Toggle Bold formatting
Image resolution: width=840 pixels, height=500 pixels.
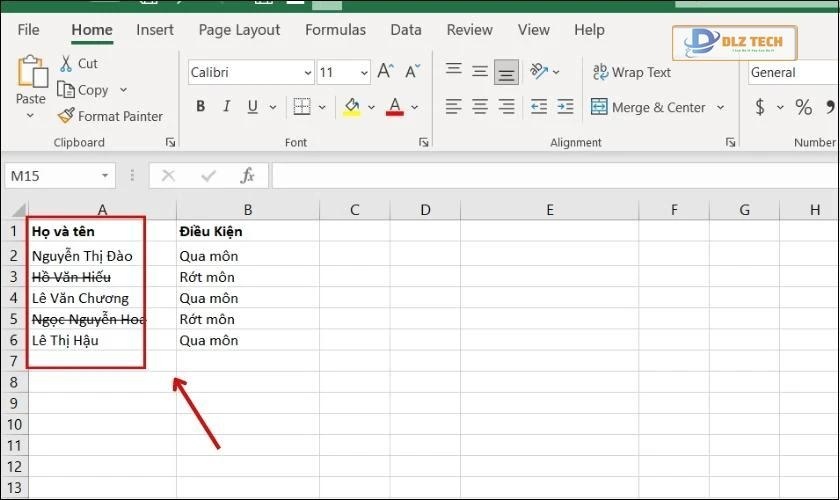pyautogui.click(x=200, y=107)
